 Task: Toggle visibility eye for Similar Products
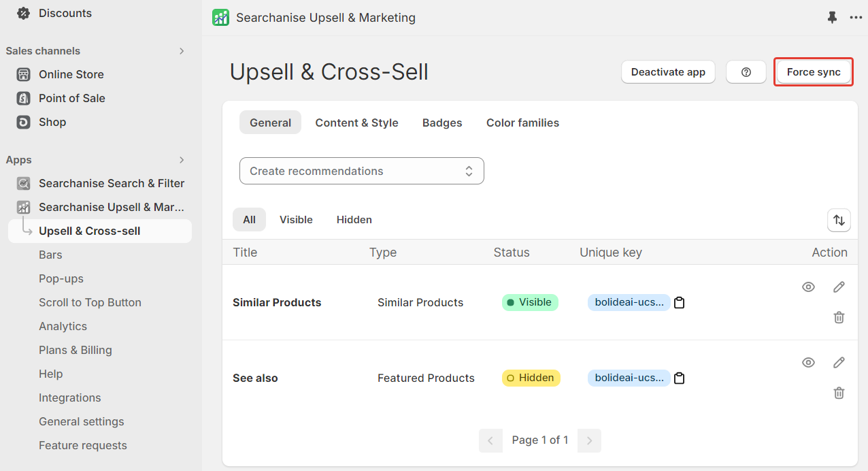[808, 287]
